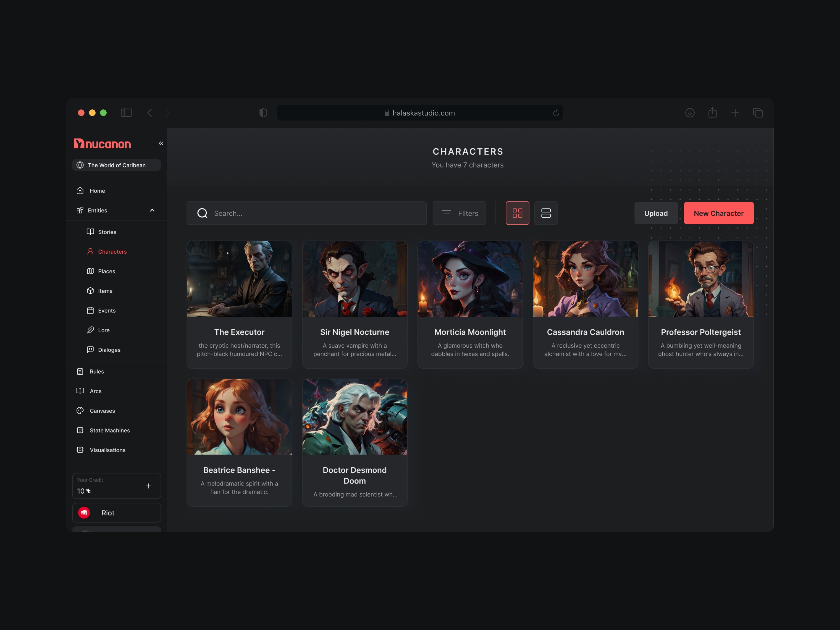Select Characters in the sidebar menu

coord(112,251)
